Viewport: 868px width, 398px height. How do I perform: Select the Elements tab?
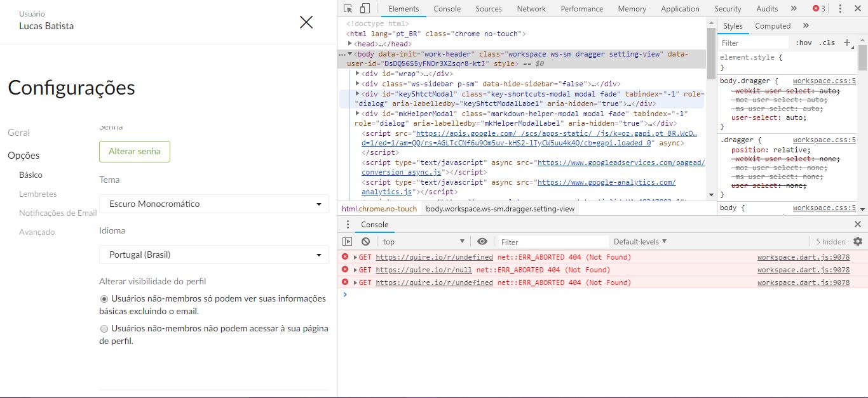pyautogui.click(x=403, y=9)
